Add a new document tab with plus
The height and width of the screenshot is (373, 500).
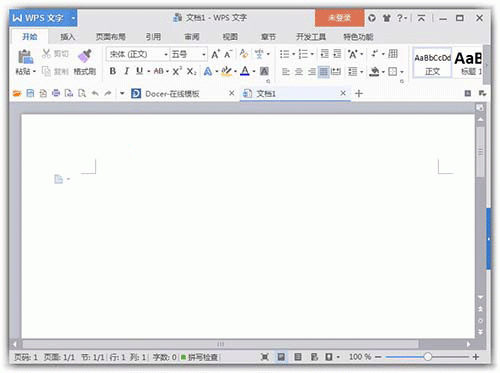coord(359,94)
